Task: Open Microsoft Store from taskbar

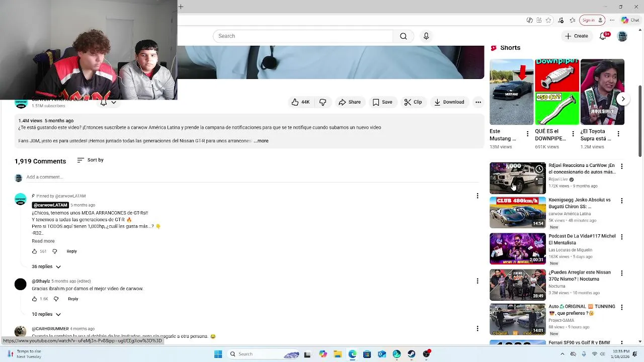Action: (367, 354)
